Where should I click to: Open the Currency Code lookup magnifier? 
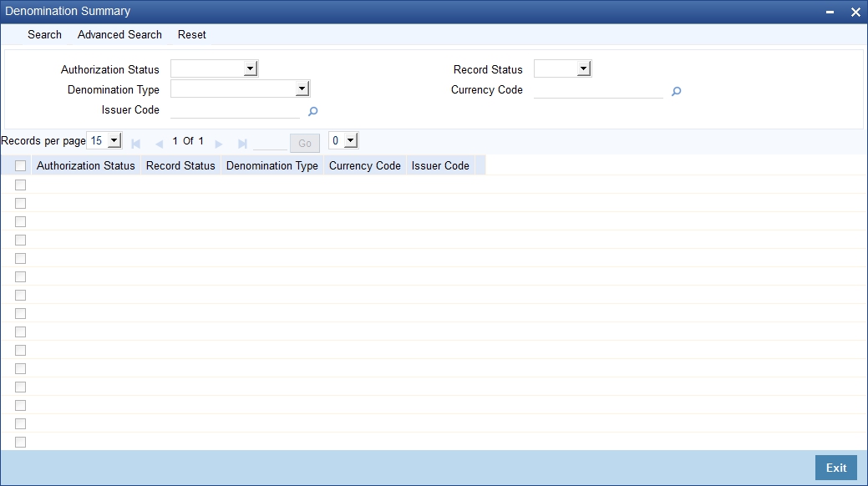[x=676, y=91]
